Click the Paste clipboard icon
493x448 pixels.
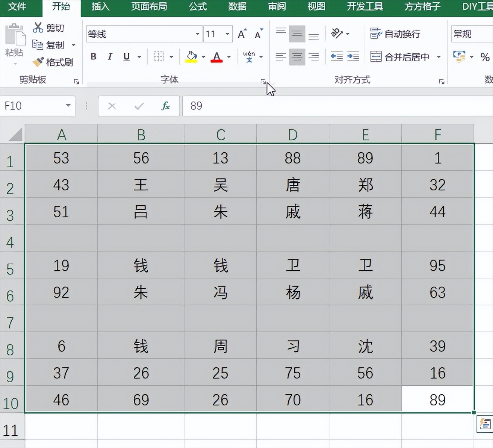pyautogui.click(x=15, y=35)
